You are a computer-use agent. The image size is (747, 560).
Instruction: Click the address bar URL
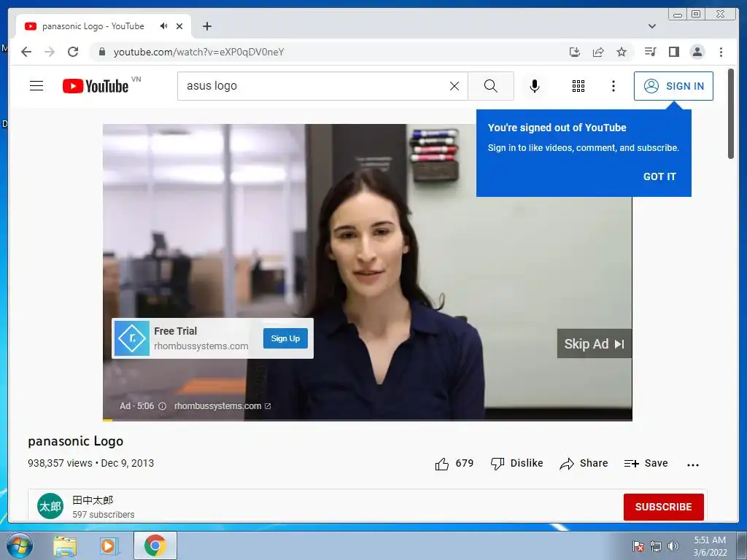point(198,52)
